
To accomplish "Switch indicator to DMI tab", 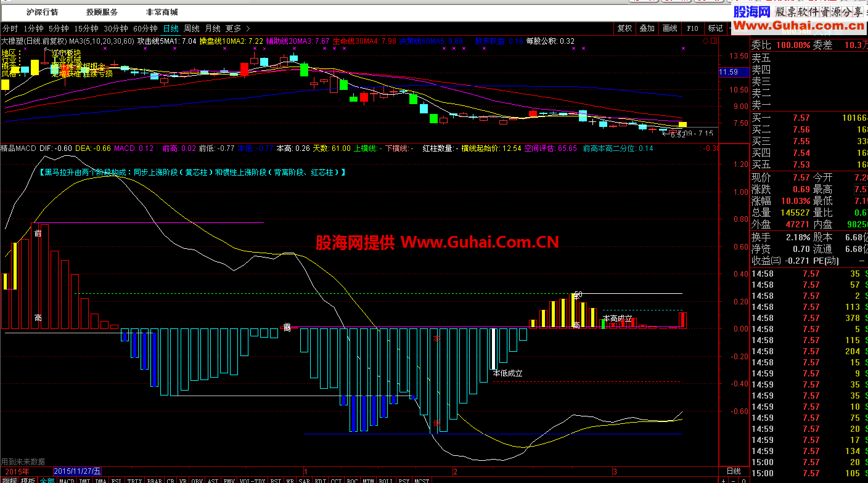I will point(84,479).
